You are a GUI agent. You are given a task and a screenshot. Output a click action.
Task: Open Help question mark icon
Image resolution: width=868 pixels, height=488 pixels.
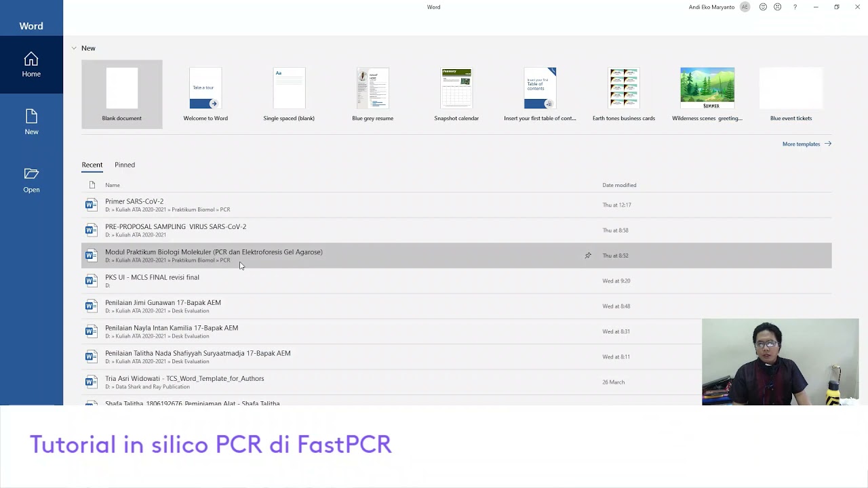pos(795,7)
